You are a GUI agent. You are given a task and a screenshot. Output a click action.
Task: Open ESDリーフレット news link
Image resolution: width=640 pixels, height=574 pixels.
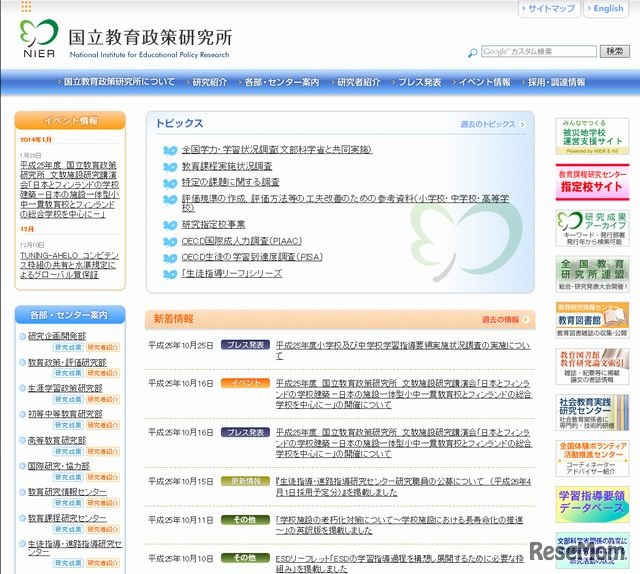399,563
